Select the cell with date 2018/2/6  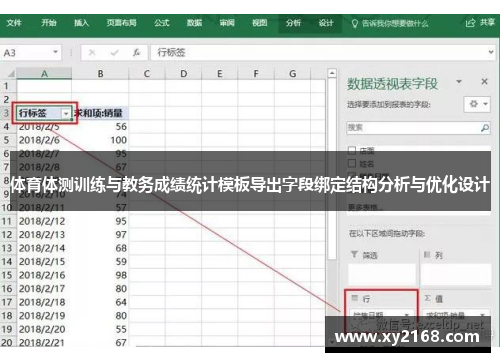[44, 140]
